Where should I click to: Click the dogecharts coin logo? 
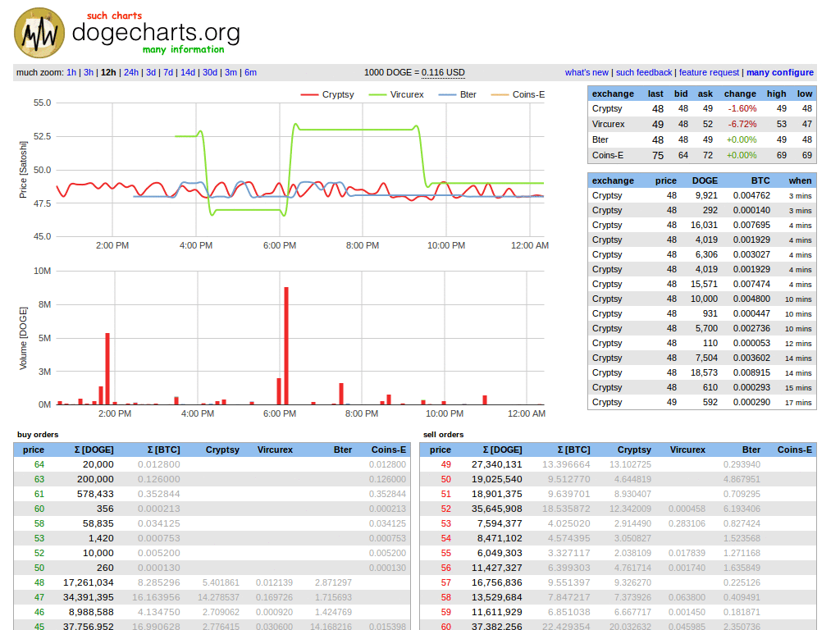[x=39, y=33]
